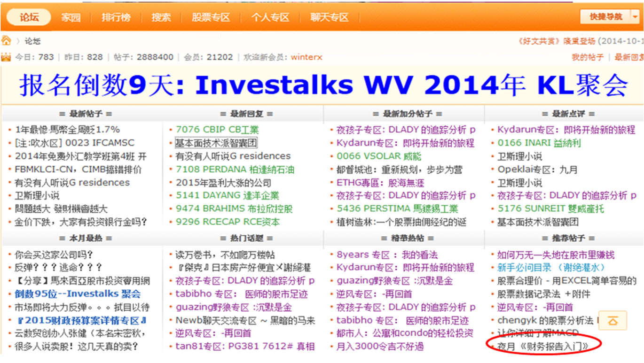Open 9296 RCECAP RCE资本 thread
644x363 pixels.
point(228,222)
